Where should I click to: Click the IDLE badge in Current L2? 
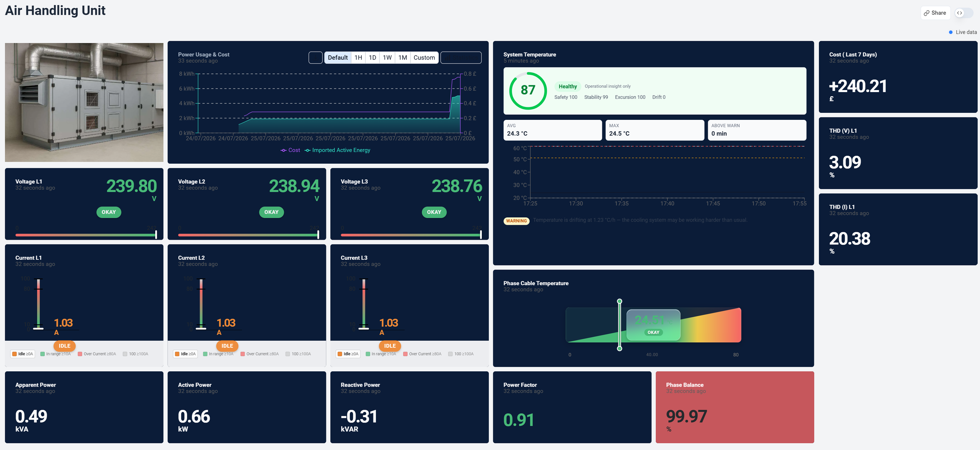[x=227, y=346]
